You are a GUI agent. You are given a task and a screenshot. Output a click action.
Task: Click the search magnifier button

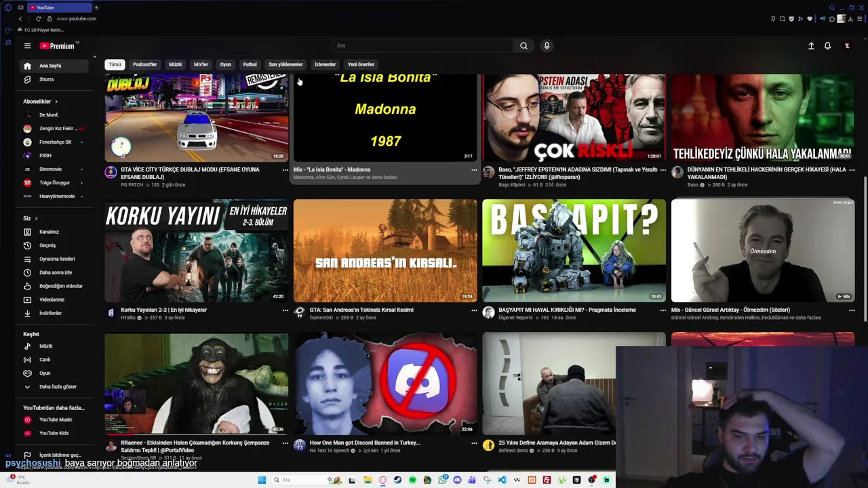[x=524, y=45]
